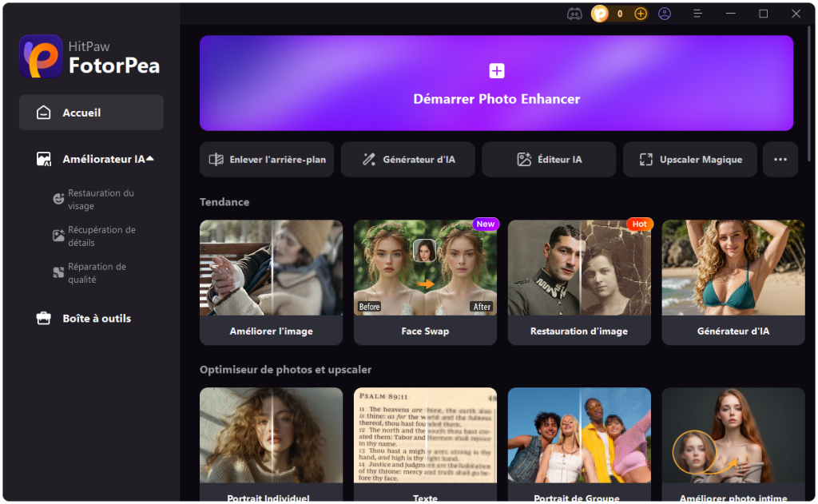This screenshot has width=818, height=504.
Task: Click the plus icon to add photo
Action: 496,71
